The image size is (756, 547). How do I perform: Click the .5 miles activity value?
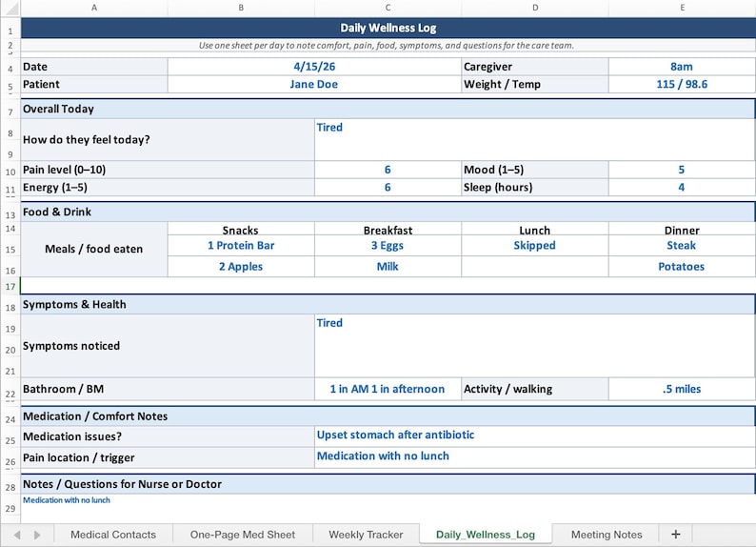(682, 389)
